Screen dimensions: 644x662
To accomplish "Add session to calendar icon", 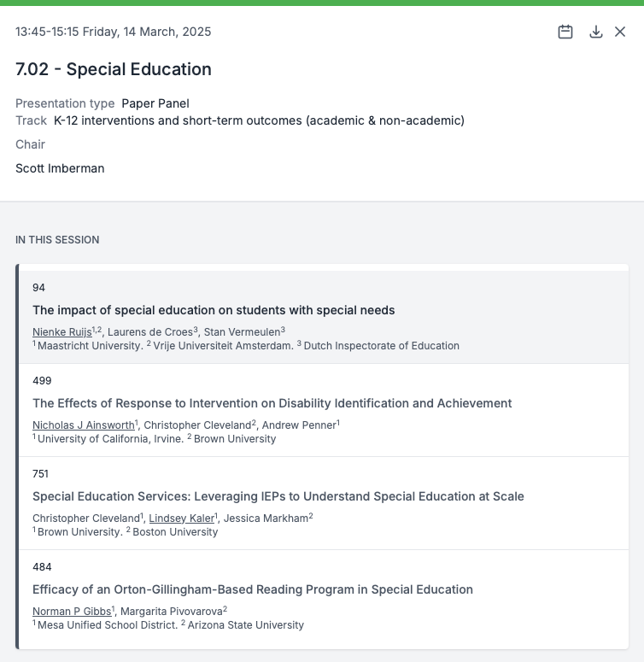I will coord(565,32).
